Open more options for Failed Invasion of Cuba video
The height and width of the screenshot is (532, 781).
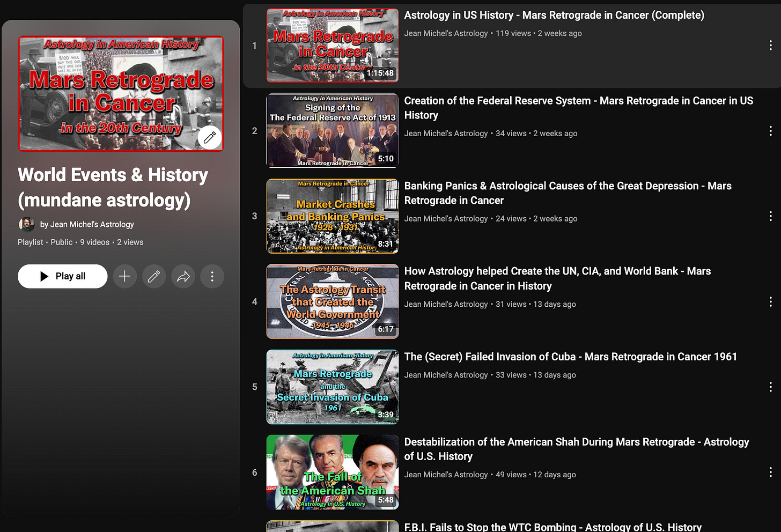pyautogui.click(x=770, y=387)
